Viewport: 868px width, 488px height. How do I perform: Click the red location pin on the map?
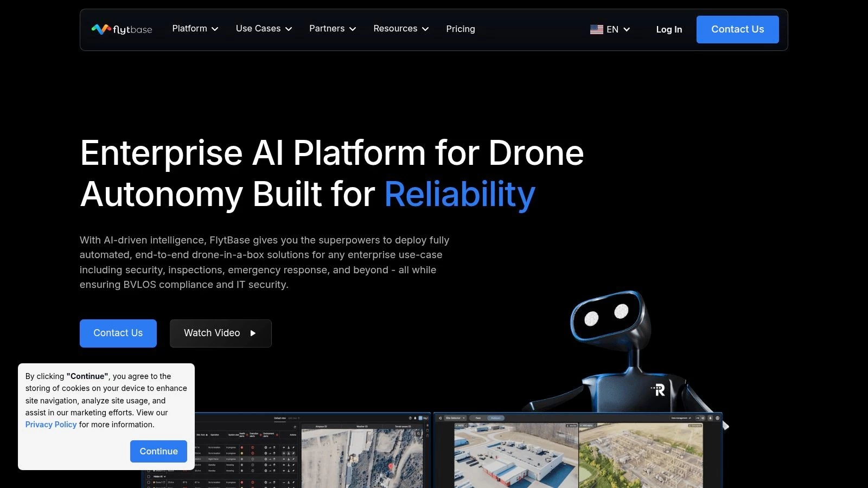pos(391,466)
